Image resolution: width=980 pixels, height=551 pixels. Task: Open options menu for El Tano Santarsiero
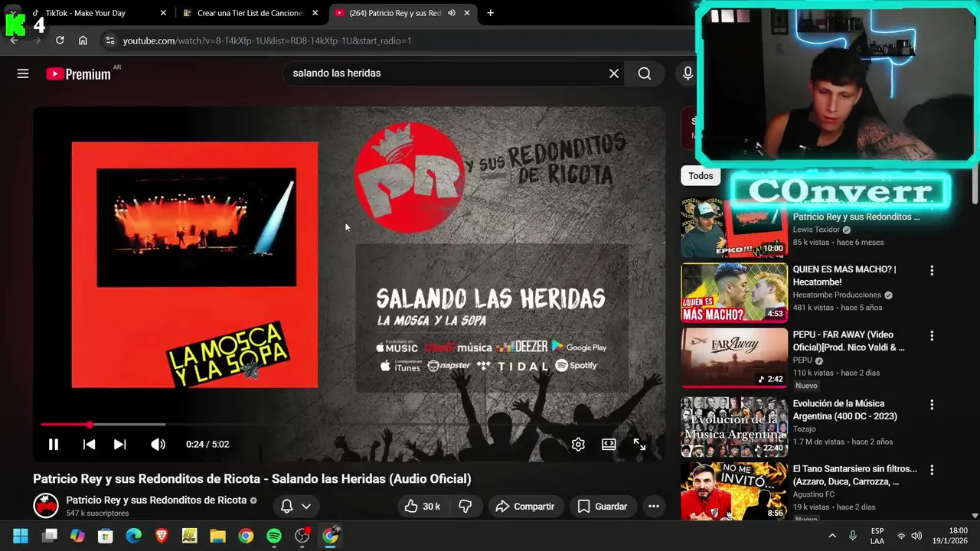[x=932, y=469]
